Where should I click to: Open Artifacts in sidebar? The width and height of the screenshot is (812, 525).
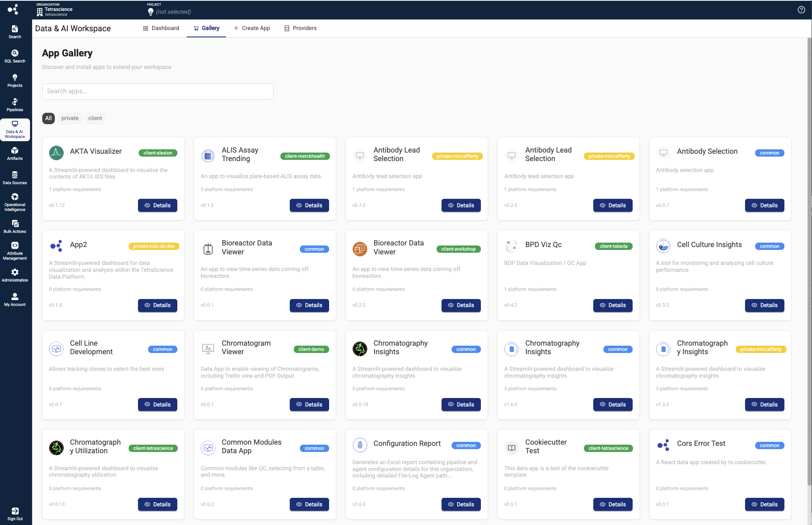point(15,153)
